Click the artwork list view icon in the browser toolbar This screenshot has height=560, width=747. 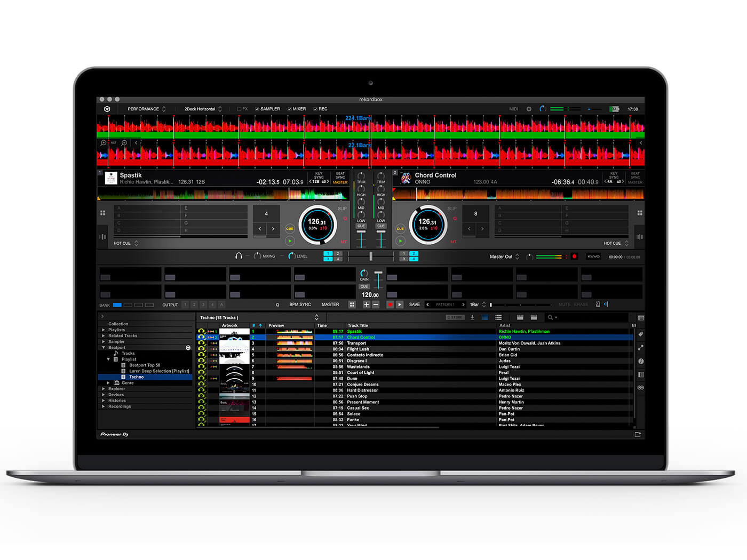498,317
